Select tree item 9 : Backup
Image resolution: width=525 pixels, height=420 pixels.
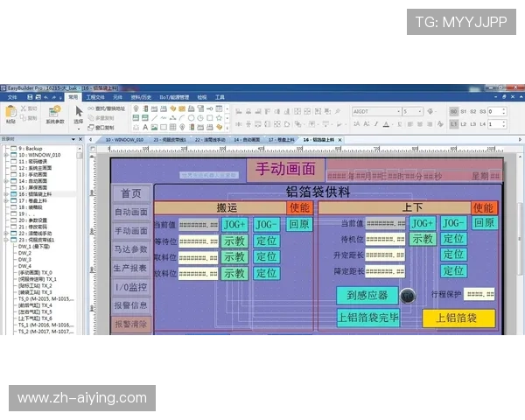(x=30, y=149)
